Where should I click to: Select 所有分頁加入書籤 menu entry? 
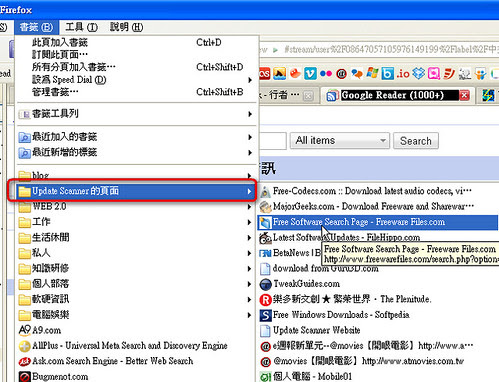point(137,67)
